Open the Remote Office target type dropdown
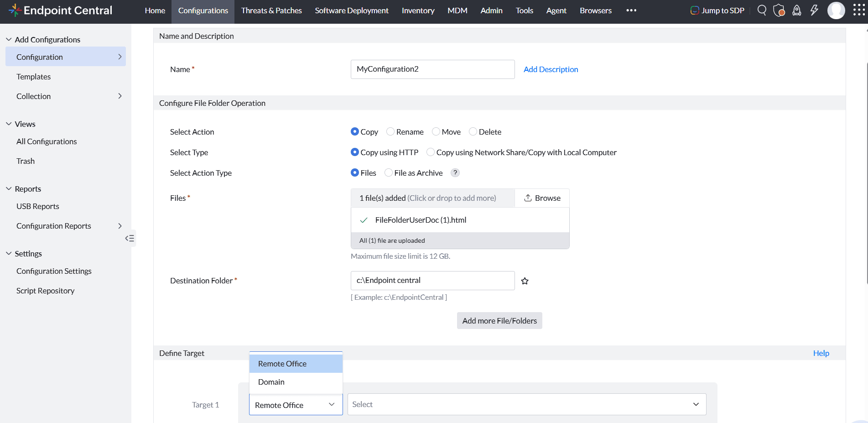The height and width of the screenshot is (423, 868). pyautogui.click(x=296, y=405)
